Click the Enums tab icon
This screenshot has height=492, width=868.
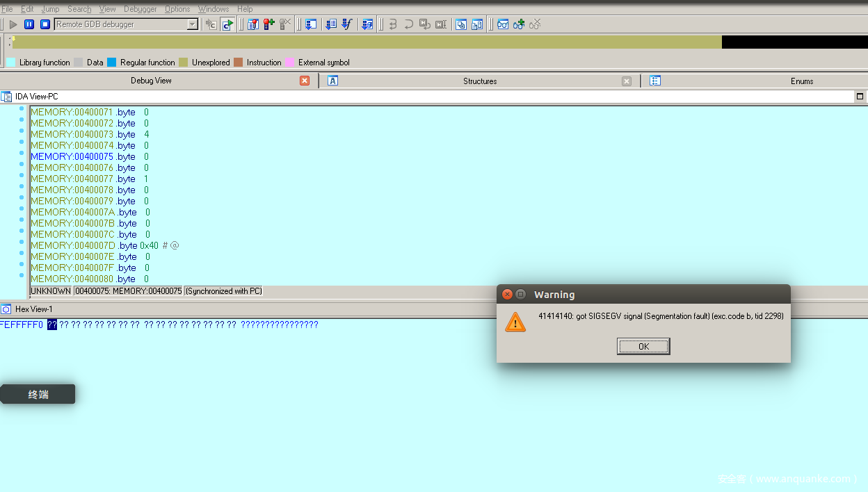click(x=654, y=81)
